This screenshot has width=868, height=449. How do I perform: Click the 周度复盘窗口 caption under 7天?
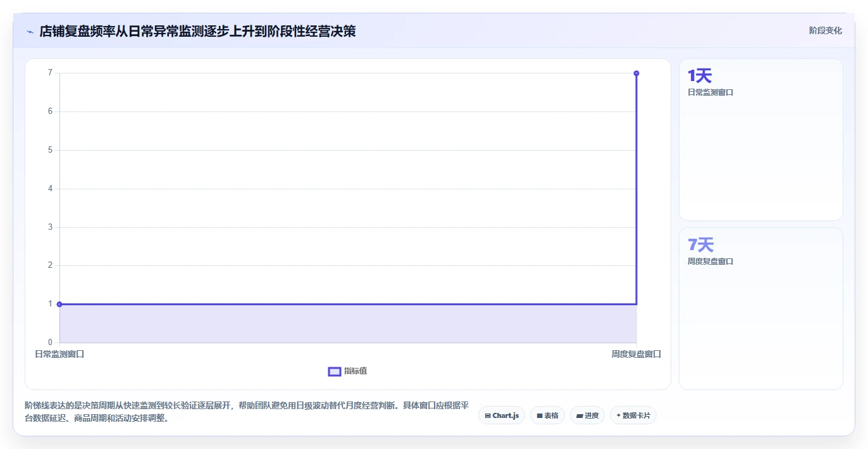[x=710, y=262]
